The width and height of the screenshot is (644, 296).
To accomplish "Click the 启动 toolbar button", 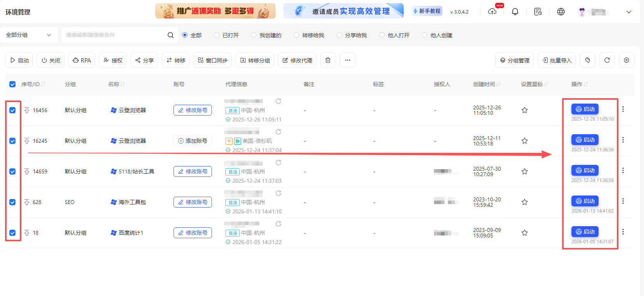I will pyautogui.click(x=19, y=60).
